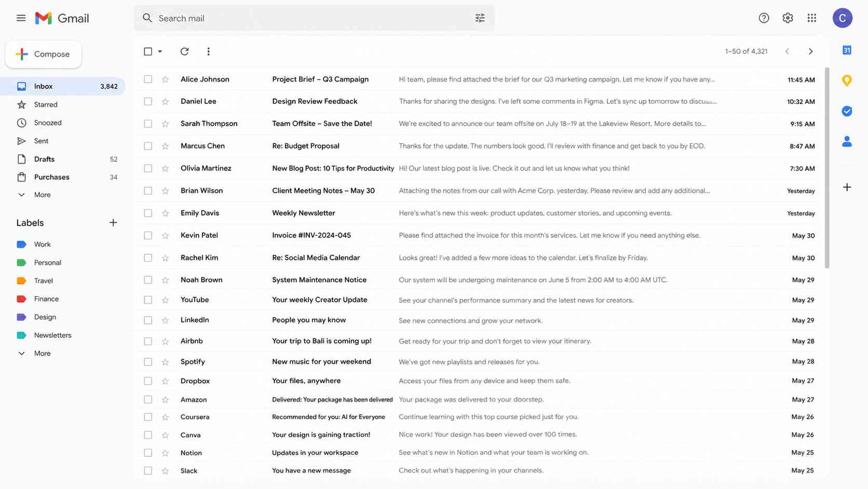Open Design Review Feedback email
The image size is (868, 489).
coord(315,101)
